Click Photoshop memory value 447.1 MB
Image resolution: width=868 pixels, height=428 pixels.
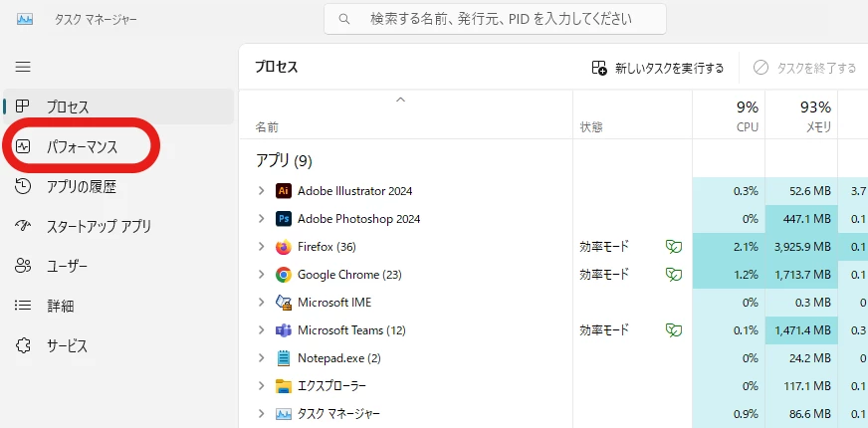point(808,219)
